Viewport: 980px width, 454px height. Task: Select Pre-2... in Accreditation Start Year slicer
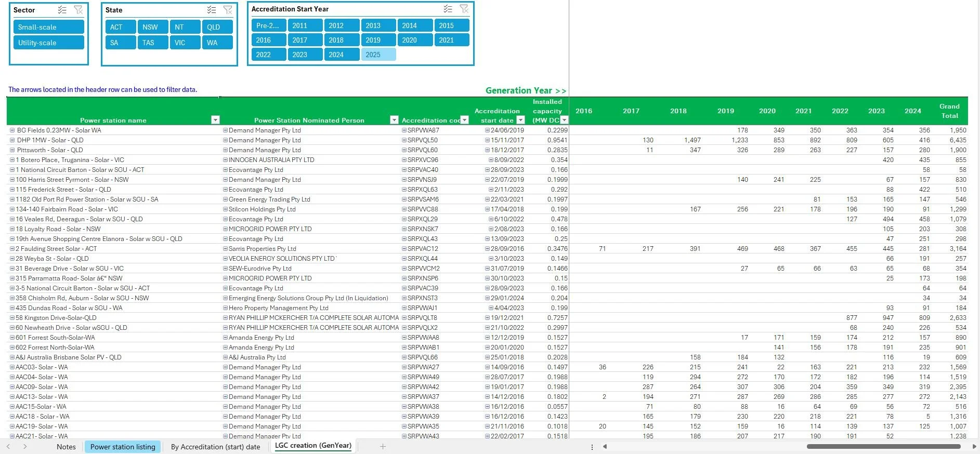[269, 25]
